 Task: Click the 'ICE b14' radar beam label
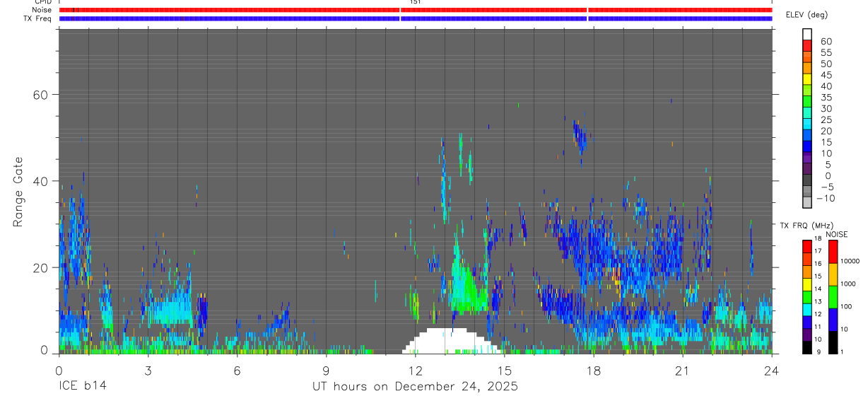tap(82, 387)
